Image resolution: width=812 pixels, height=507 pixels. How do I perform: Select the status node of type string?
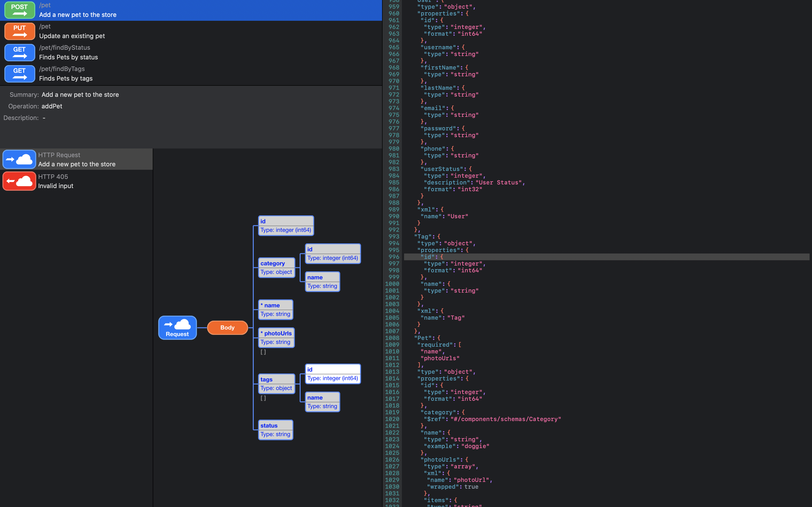(x=275, y=430)
